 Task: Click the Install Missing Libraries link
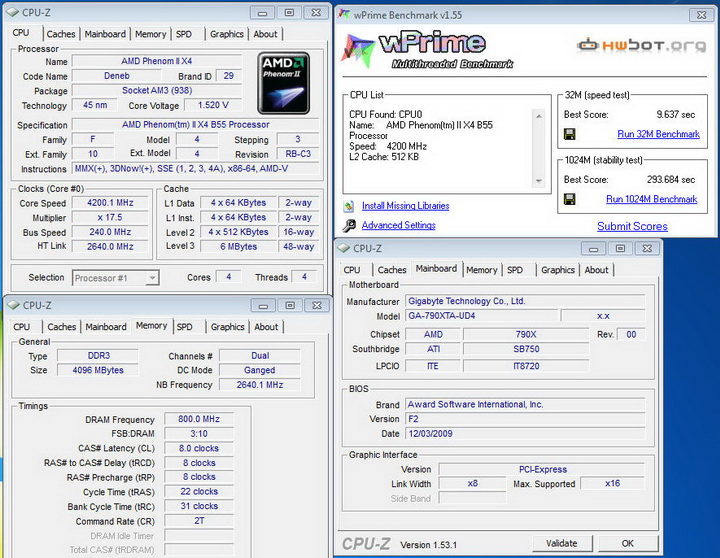(405, 206)
